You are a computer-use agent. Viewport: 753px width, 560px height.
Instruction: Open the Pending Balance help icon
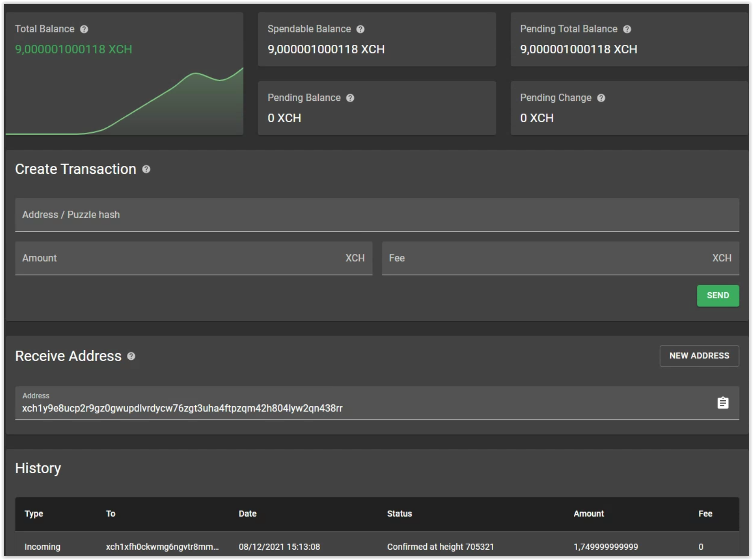[350, 98]
